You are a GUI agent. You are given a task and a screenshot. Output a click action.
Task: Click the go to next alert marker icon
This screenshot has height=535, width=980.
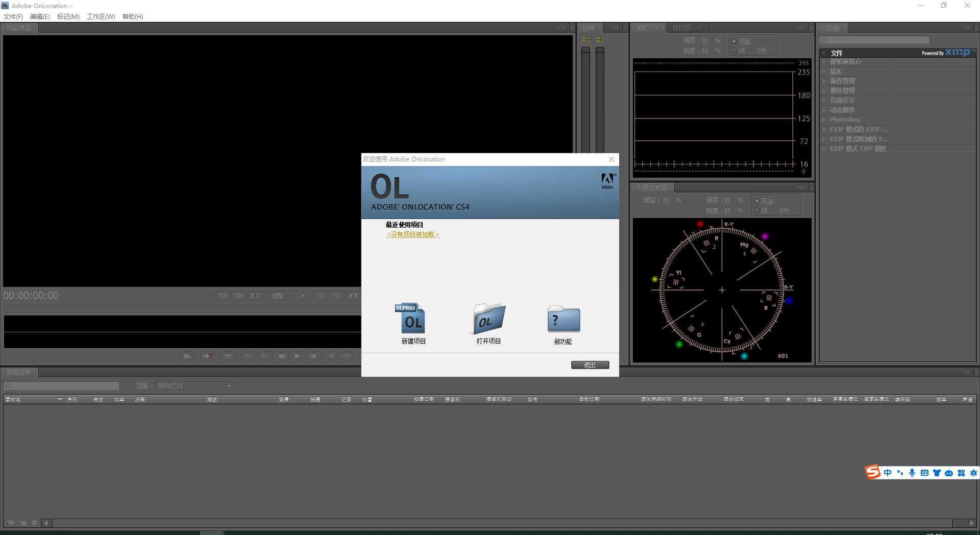point(330,356)
